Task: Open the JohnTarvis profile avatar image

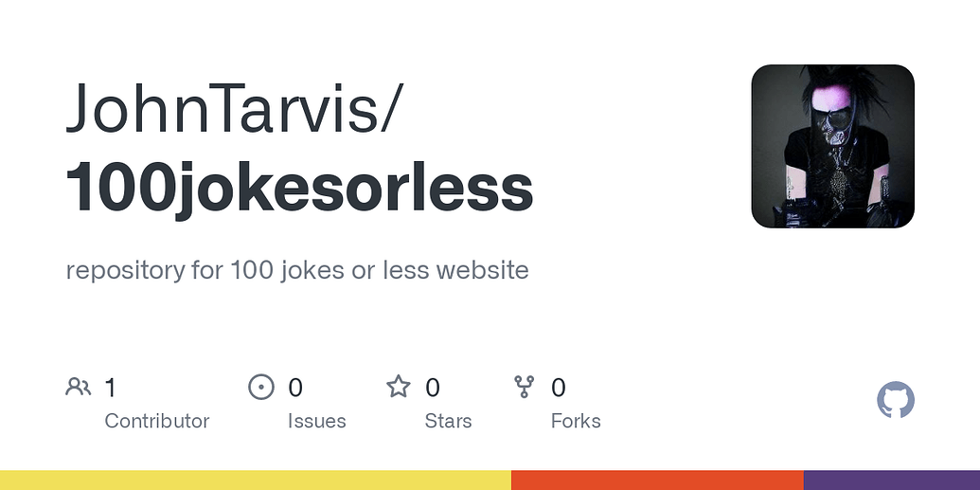Action: (x=832, y=146)
